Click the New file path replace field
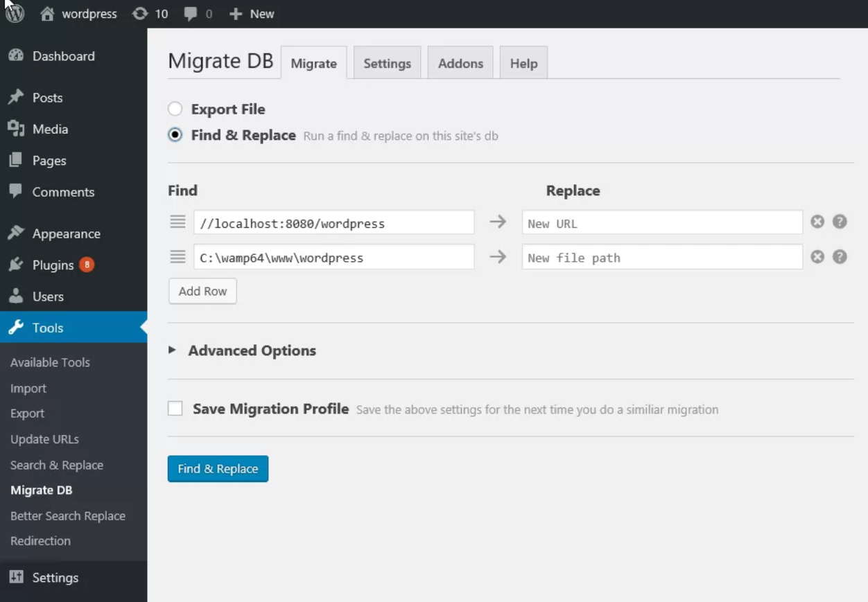 [662, 257]
